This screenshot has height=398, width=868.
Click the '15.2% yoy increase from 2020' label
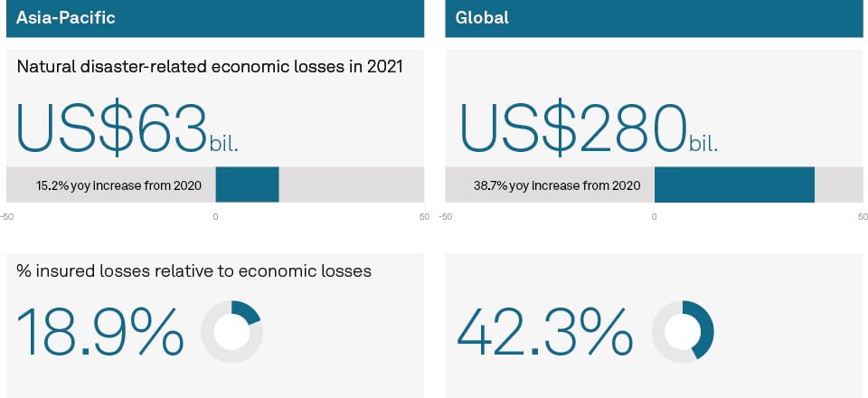click(118, 185)
